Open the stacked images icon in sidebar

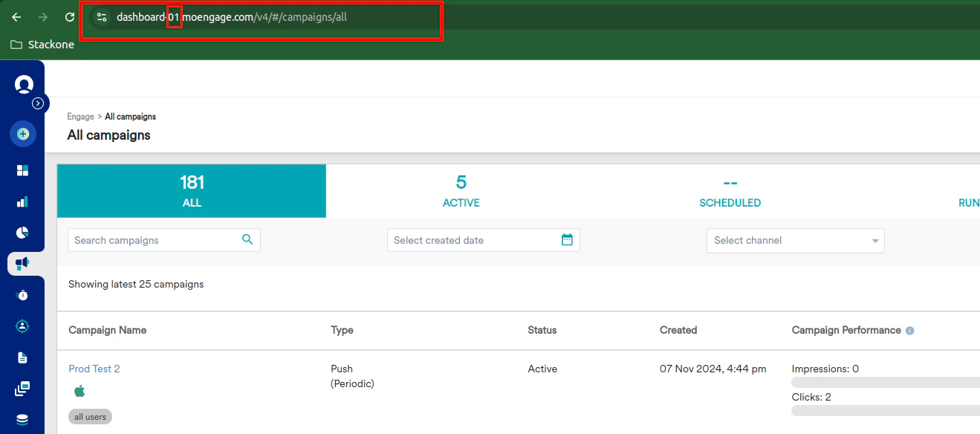22,389
